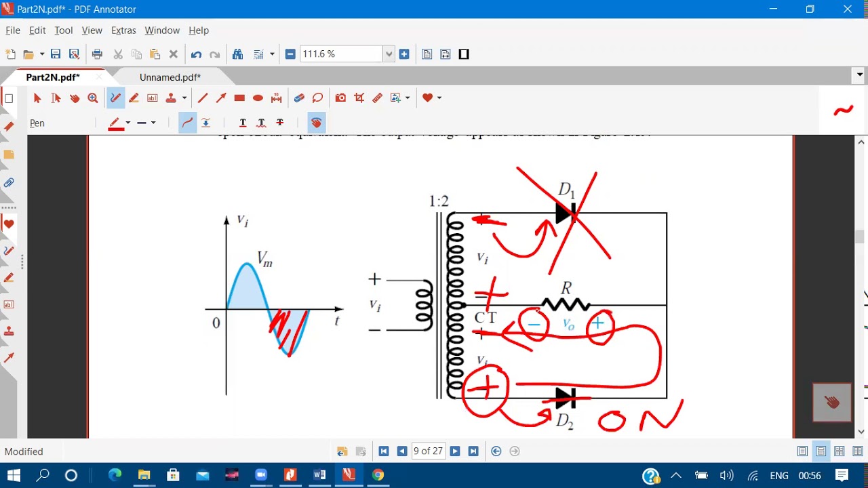Viewport: 868px width, 488px height.
Task: Open the Tool menu
Action: pyautogui.click(x=64, y=30)
